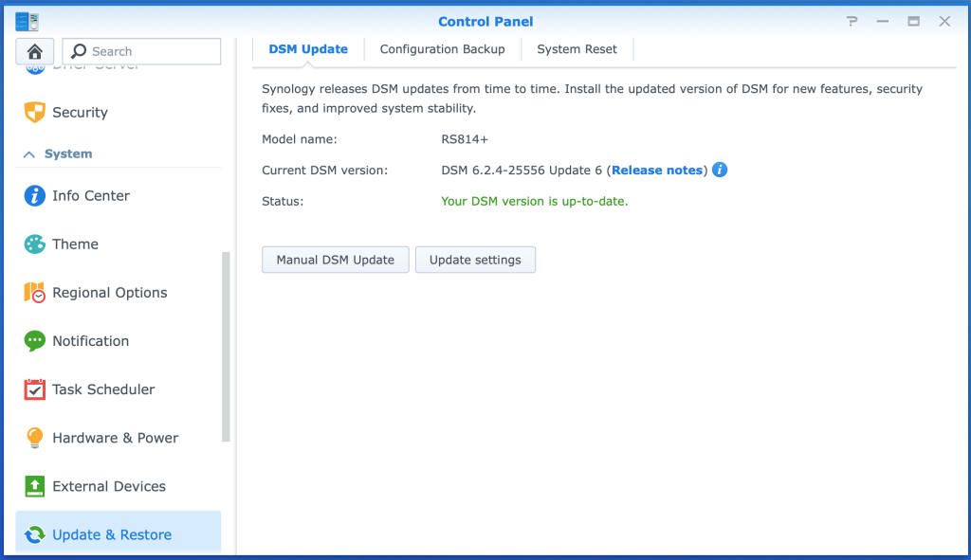The image size is (971, 560).
Task: Click the Update & Restore icon
Action: (35, 534)
